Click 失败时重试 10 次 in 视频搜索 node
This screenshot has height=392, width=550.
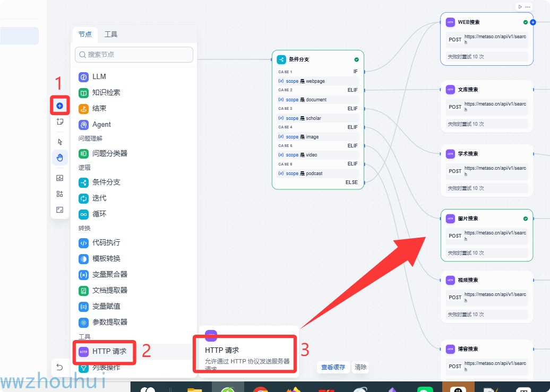point(487,315)
